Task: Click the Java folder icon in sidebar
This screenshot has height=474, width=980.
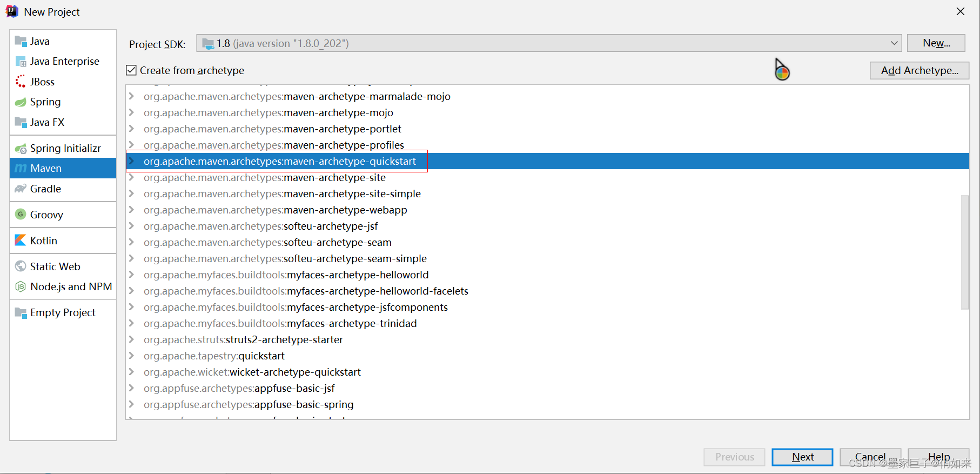Action: (x=21, y=41)
